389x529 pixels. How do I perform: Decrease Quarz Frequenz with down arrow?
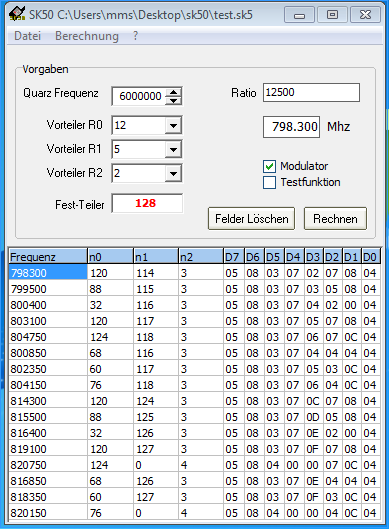173,100
